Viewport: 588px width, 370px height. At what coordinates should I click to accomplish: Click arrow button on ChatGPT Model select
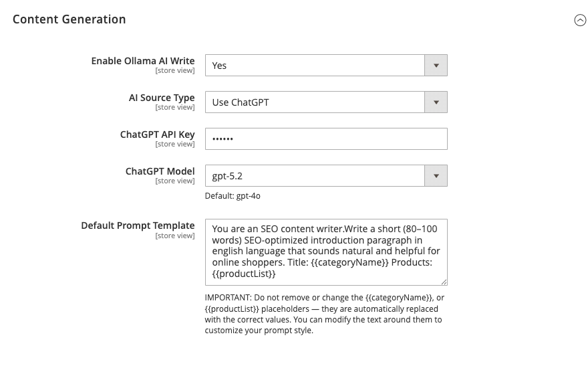click(x=436, y=176)
